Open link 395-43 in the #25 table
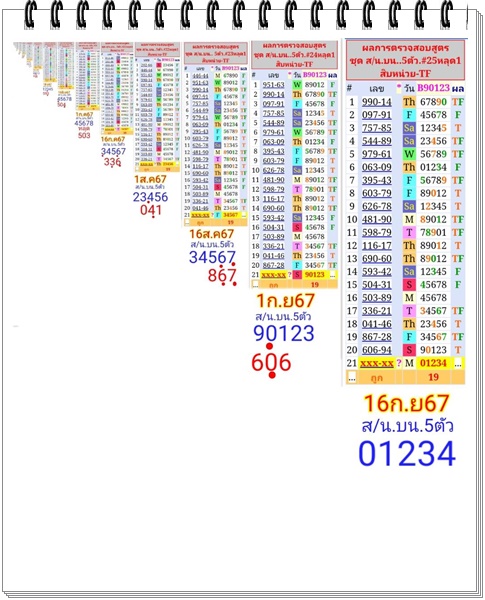485x600 pixels. 377,180
